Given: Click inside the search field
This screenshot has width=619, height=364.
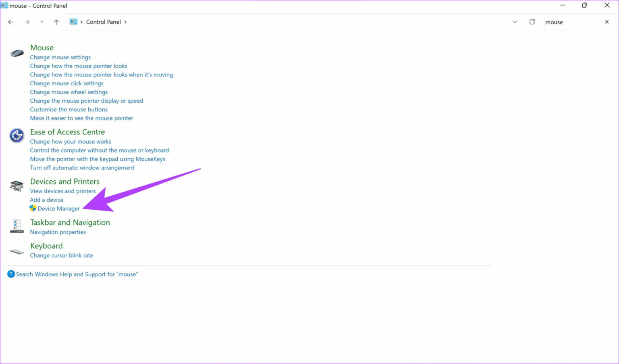Looking at the screenshot, I should [x=572, y=22].
